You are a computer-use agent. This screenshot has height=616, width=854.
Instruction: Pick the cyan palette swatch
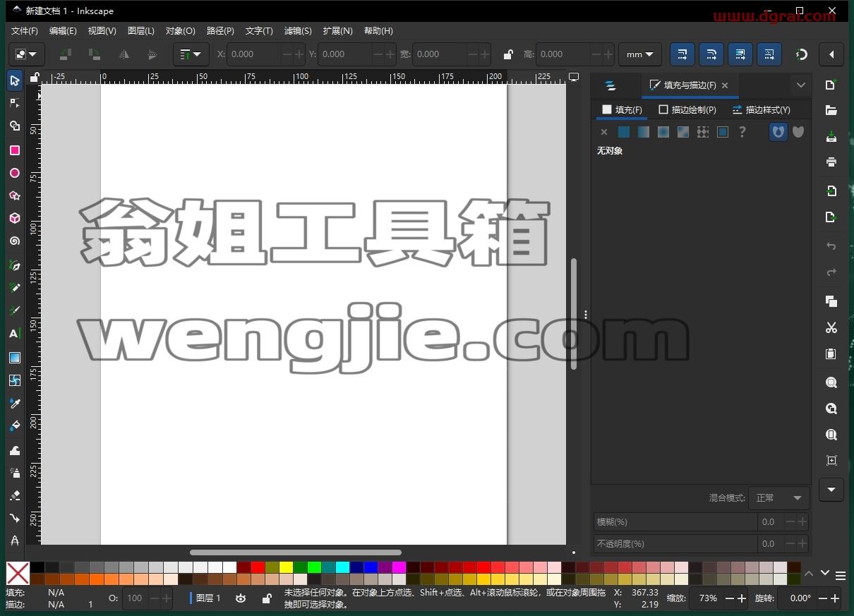click(x=342, y=567)
